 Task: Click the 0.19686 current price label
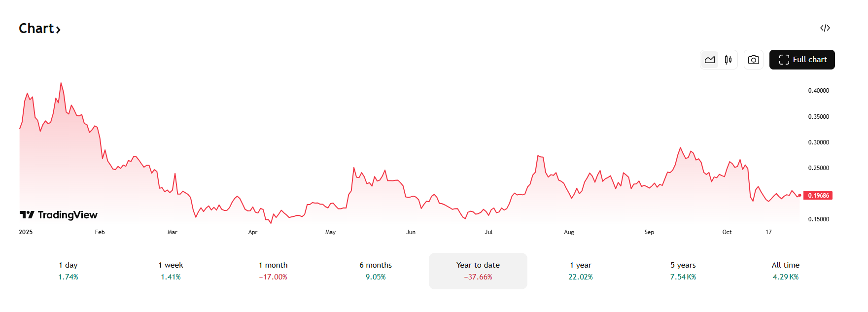coord(818,195)
